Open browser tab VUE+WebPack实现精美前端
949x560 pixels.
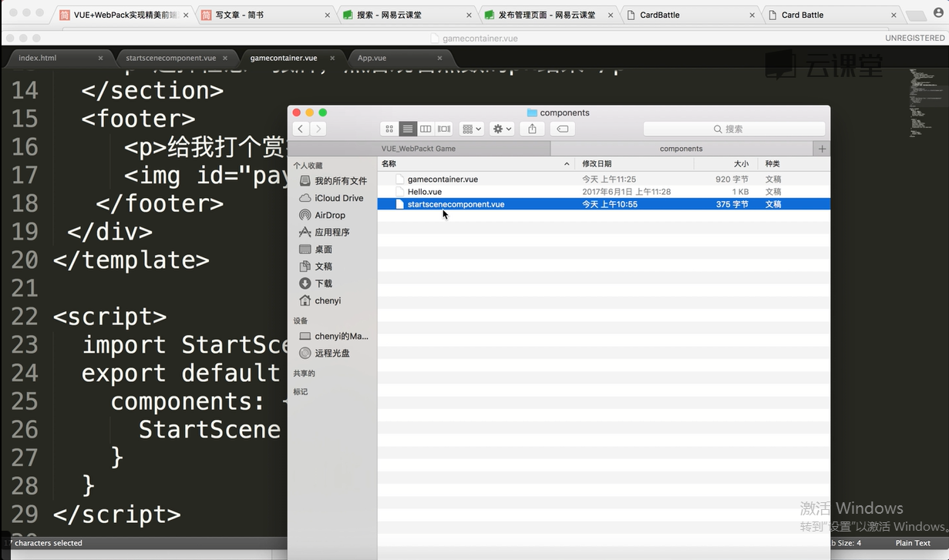pos(123,15)
